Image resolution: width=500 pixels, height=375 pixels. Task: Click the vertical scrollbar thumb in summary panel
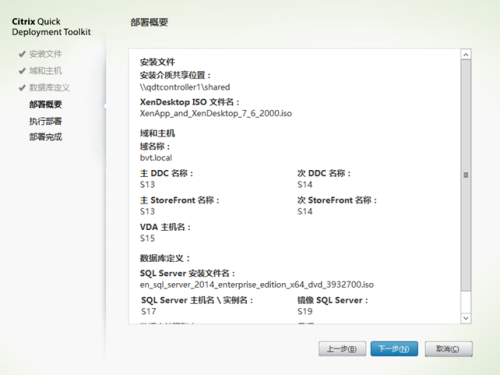[x=466, y=175]
